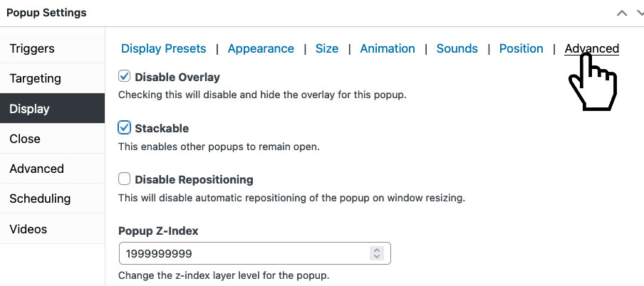Open the Targeting settings tab
The image size is (644, 286).
point(52,78)
